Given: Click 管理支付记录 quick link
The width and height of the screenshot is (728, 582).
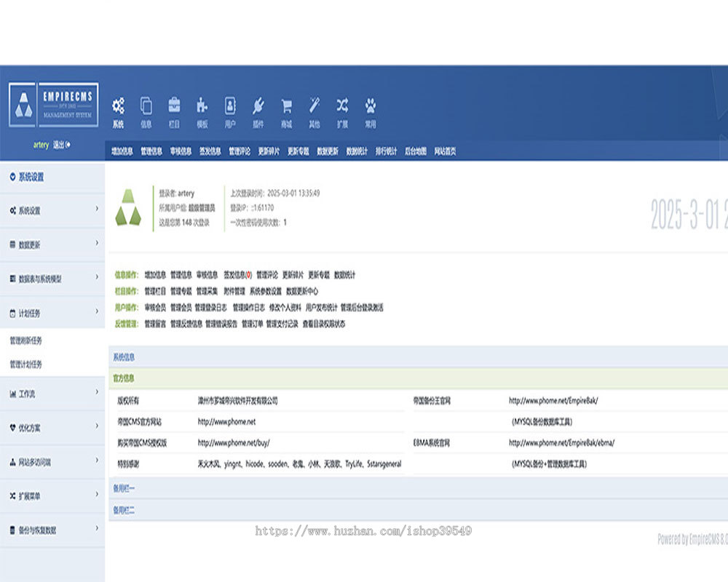Looking at the screenshot, I should click(x=282, y=324).
